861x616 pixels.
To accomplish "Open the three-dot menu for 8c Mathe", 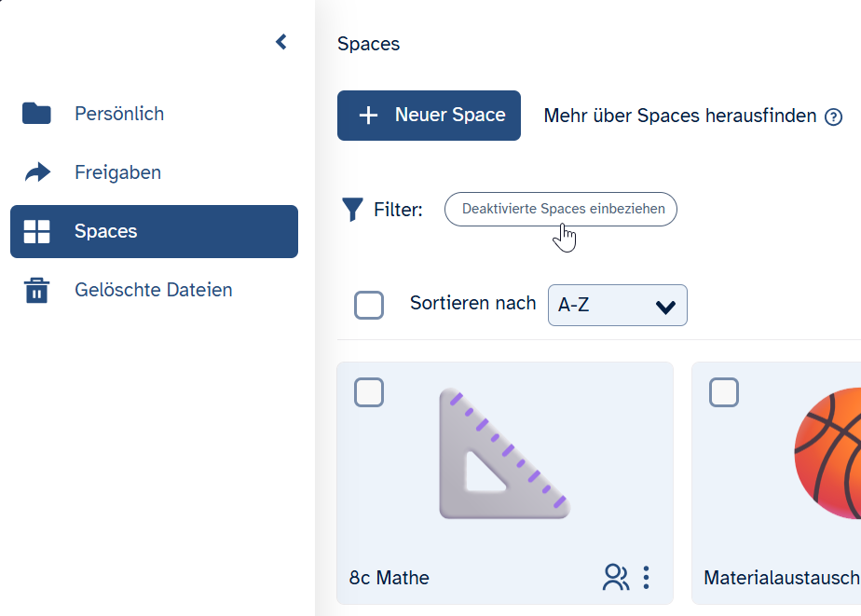I will (x=647, y=578).
